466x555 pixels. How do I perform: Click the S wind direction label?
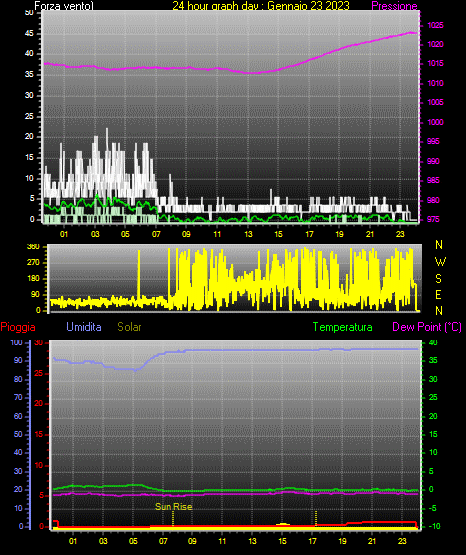pyautogui.click(x=438, y=279)
